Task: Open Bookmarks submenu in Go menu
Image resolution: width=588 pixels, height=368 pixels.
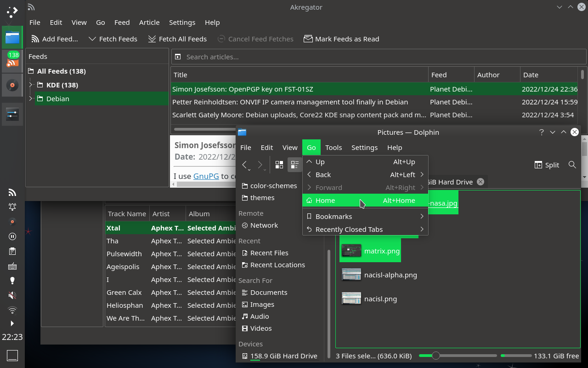Action: (x=365, y=217)
